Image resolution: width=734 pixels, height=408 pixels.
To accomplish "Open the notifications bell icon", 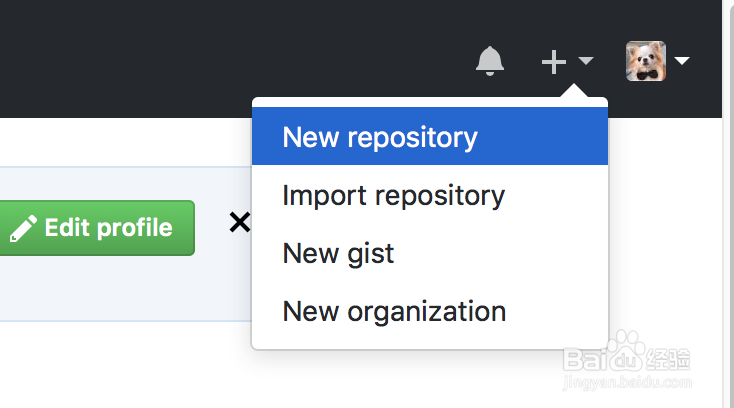I will (x=490, y=62).
